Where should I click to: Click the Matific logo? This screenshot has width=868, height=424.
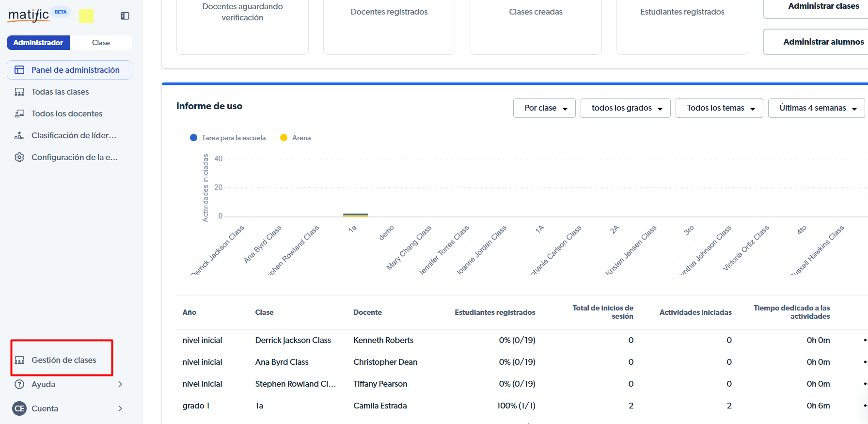[29, 16]
